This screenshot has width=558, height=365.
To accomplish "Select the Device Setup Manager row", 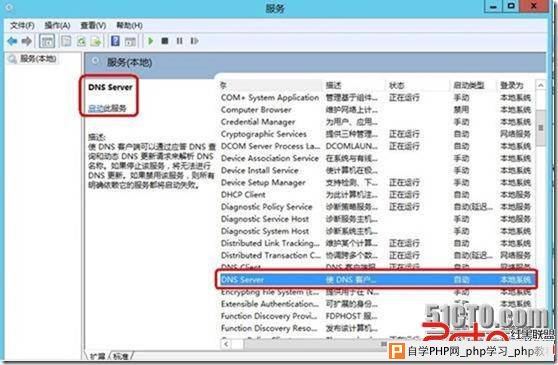I will tap(376, 182).
